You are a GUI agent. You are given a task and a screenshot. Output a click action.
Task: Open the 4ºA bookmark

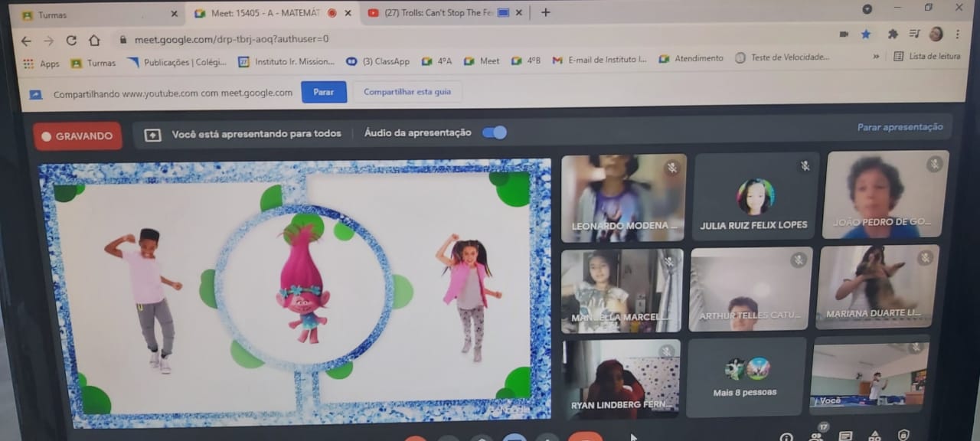[436, 61]
